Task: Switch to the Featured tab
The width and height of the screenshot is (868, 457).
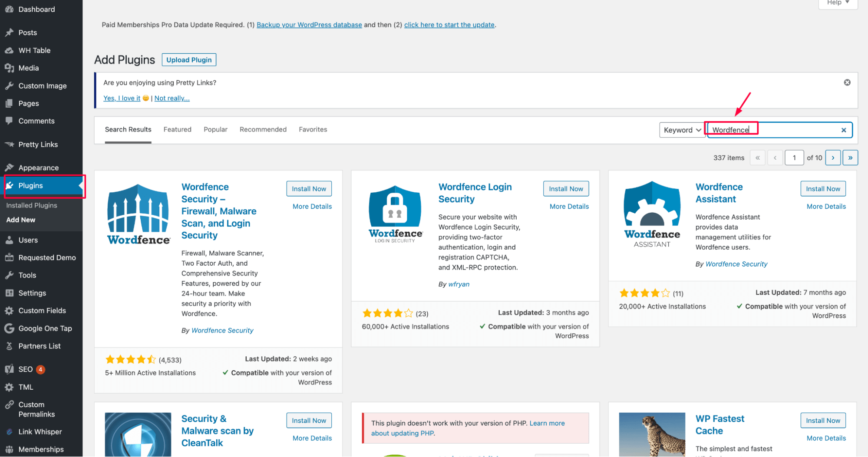Action: tap(177, 129)
